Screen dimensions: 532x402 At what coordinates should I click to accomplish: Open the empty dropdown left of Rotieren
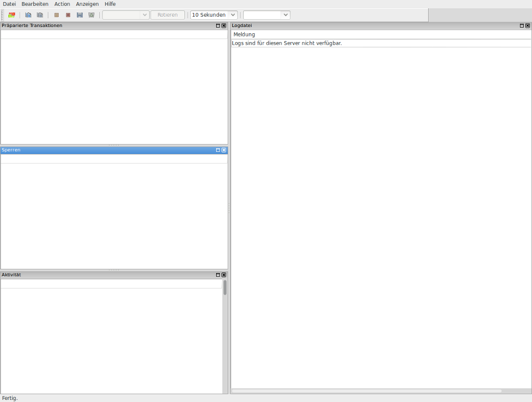[126, 15]
